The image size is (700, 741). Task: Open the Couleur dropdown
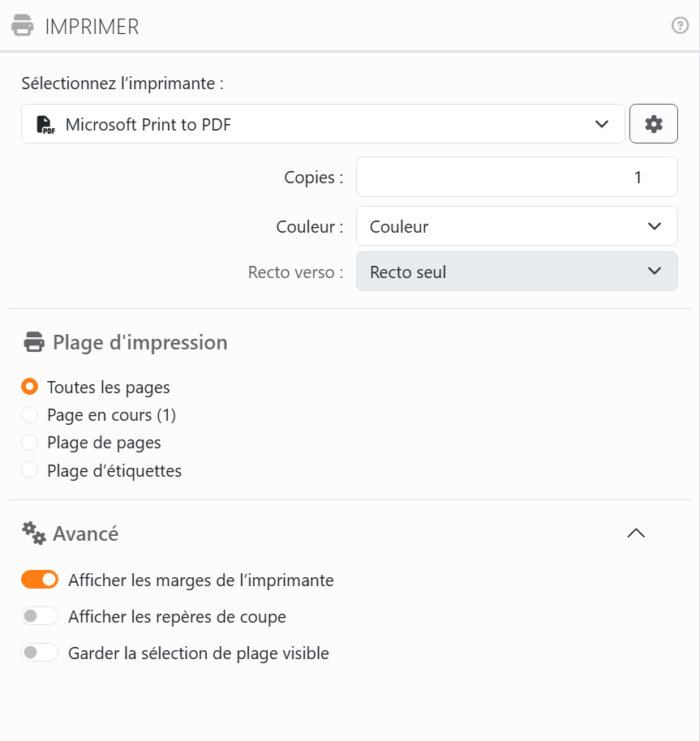click(x=517, y=226)
